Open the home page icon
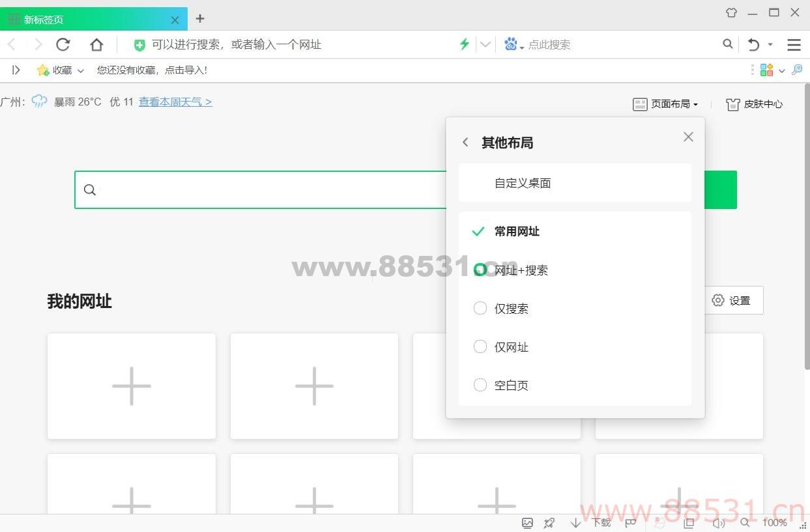 (96, 44)
